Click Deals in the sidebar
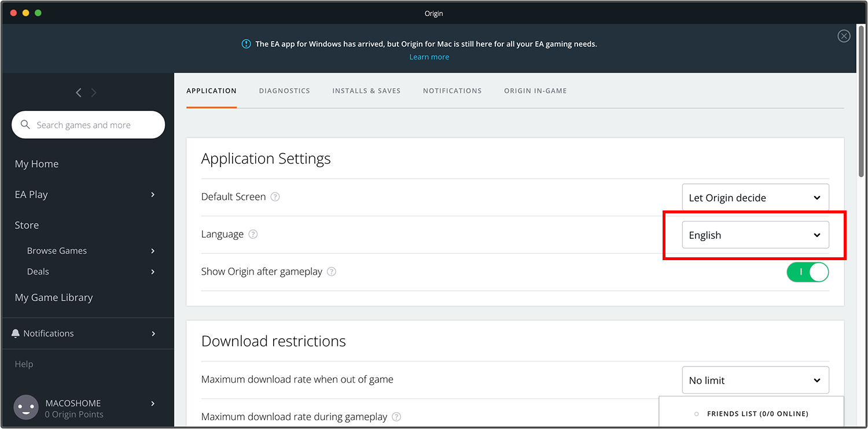 click(38, 272)
